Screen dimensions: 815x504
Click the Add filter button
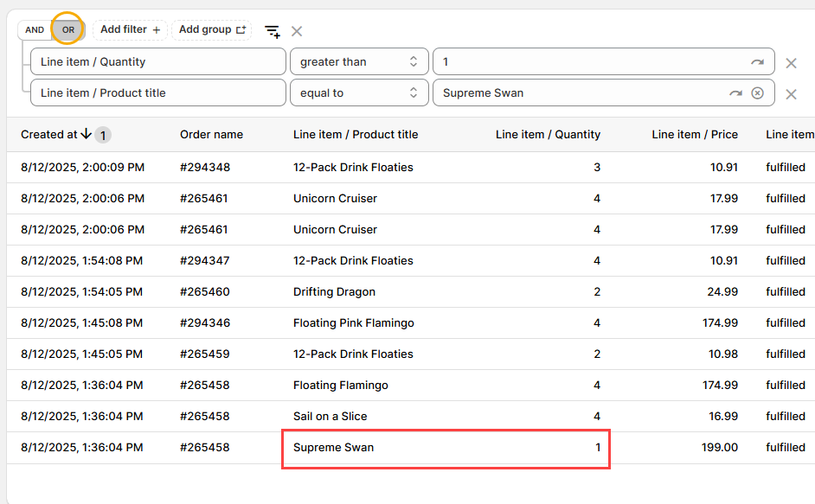tap(130, 29)
